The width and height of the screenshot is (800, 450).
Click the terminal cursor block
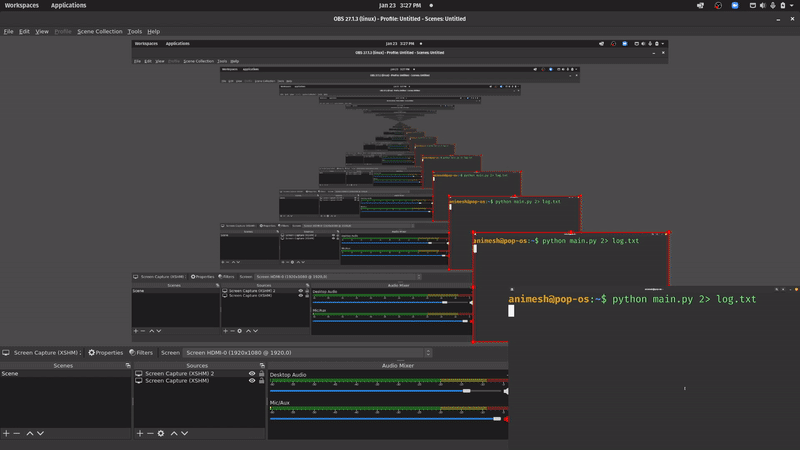511,311
